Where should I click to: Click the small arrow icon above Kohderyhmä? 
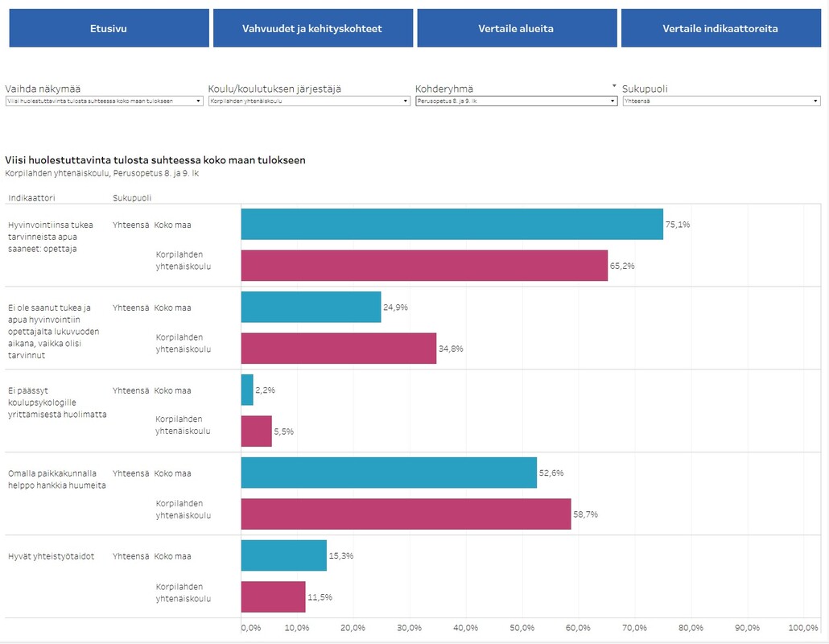(x=614, y=85)
